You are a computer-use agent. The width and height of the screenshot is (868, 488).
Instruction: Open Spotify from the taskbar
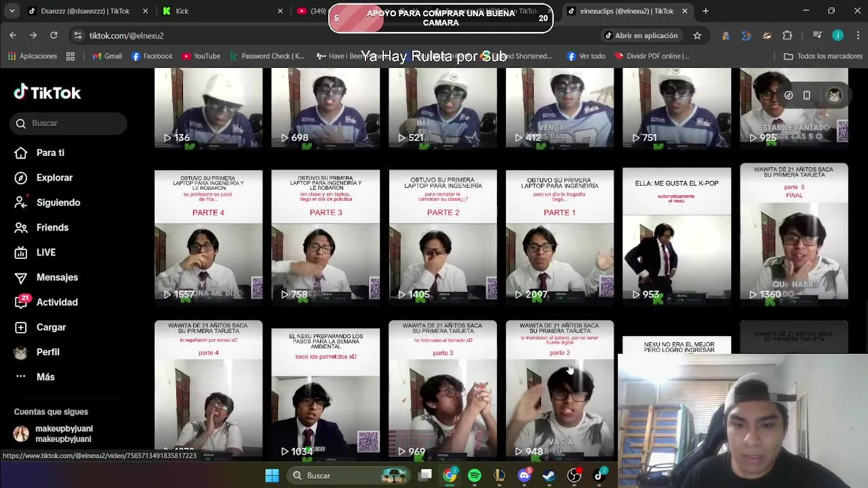coord(475,476)
